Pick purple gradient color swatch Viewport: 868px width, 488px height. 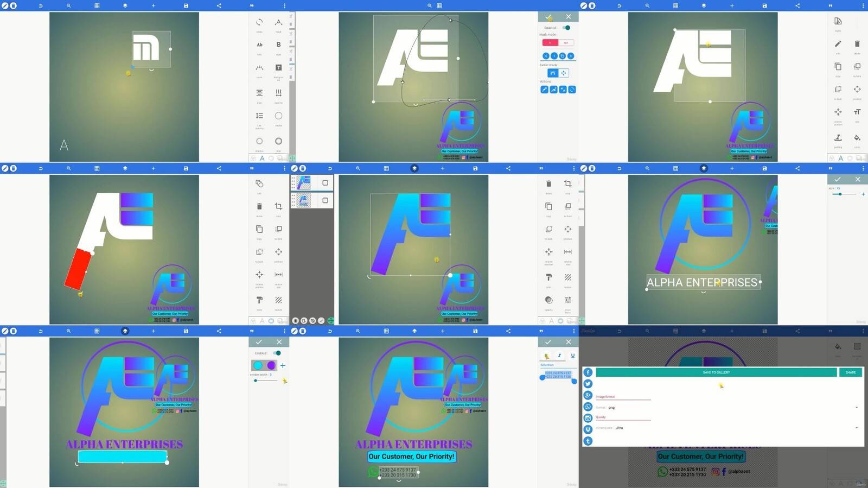[271, 365]
